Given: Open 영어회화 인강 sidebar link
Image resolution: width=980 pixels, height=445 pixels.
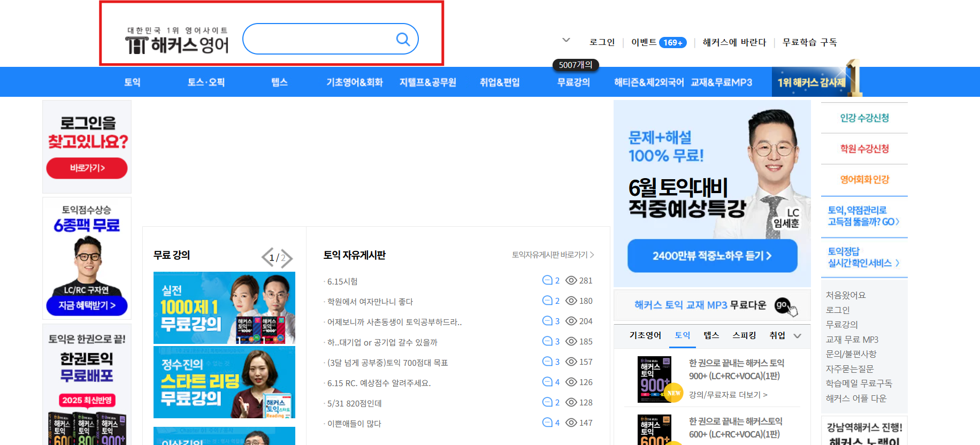Looking at the screenshot, I should coord(864,180).
